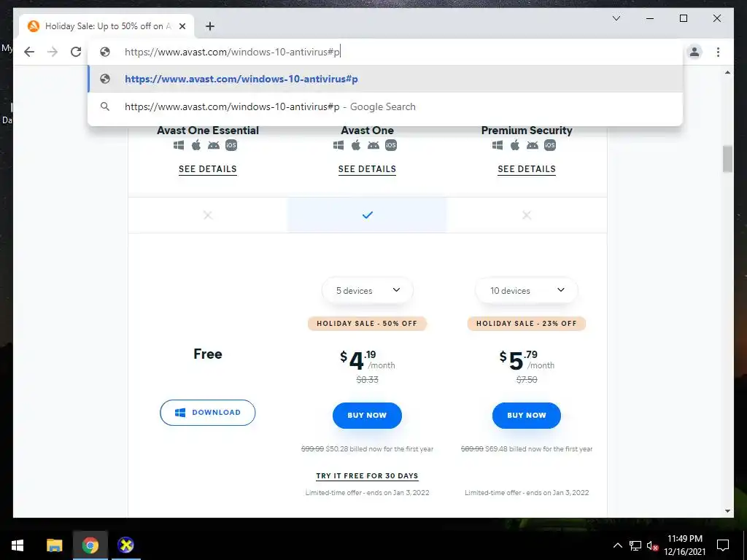Image resolution: width=747 pixels, height=560 pixels.
Task: Click the X mark in Avast One Essential column
Action: [x=208, y=215]
